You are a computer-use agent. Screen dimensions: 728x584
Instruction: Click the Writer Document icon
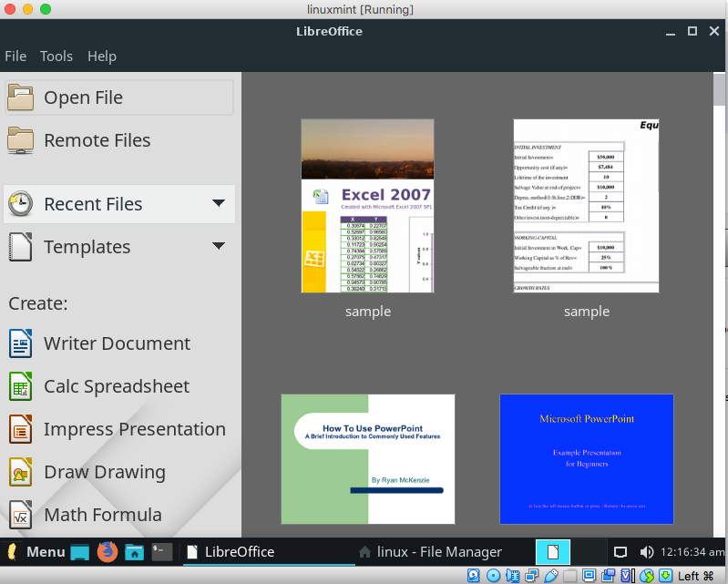click(x=20, y=343)
